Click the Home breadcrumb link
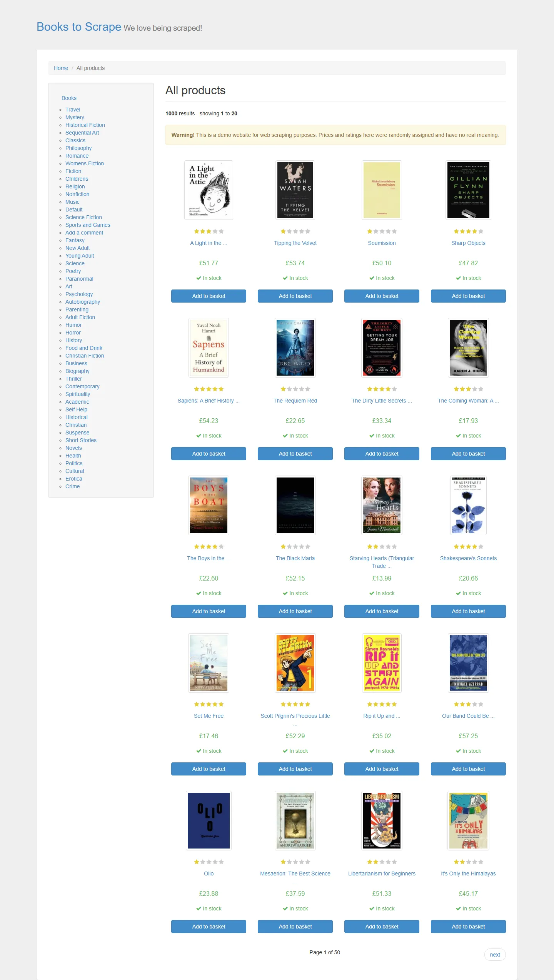Viewport: 554px width, 980px height. (61, 68)
